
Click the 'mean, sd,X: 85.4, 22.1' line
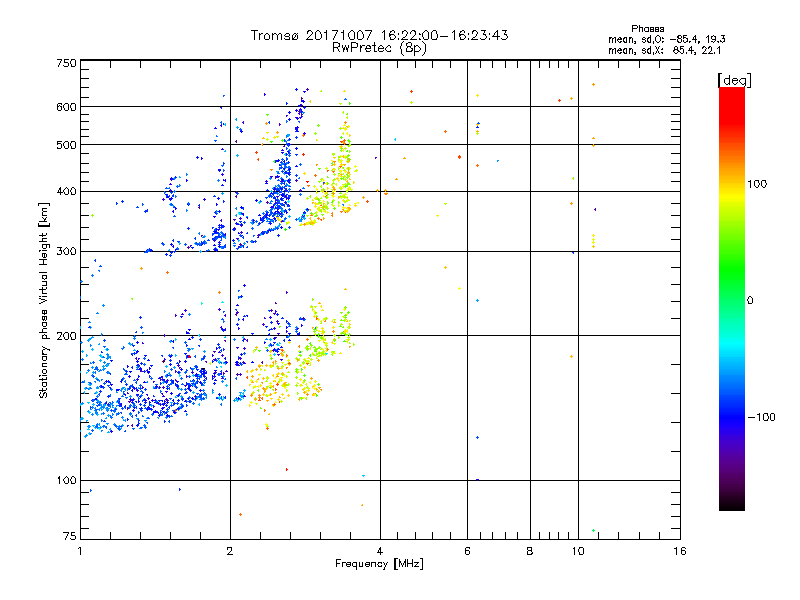pyautogui.click(x=664, y=50)
